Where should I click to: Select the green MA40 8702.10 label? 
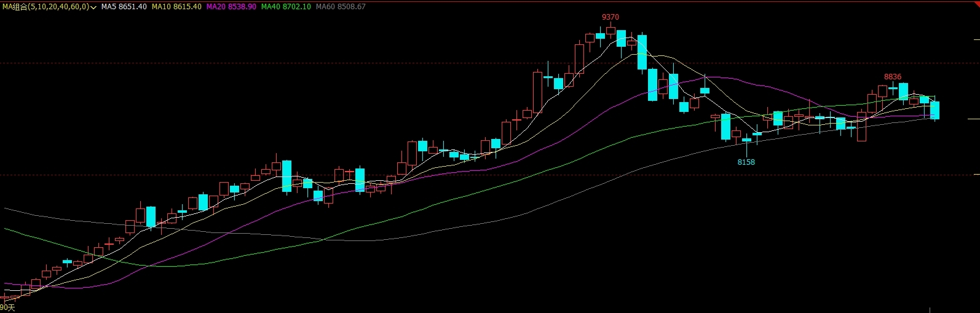(286, 7)
